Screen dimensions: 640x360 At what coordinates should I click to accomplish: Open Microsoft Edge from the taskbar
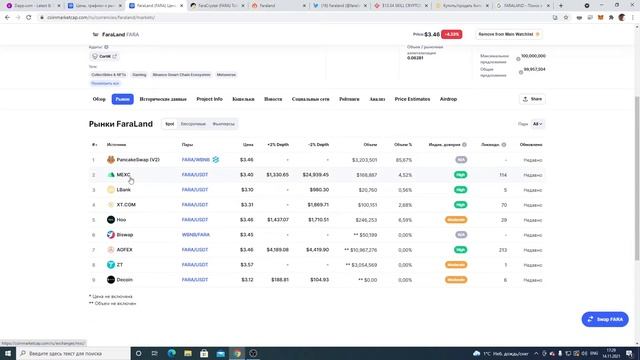pyautogui.click(x=171, y=353)
